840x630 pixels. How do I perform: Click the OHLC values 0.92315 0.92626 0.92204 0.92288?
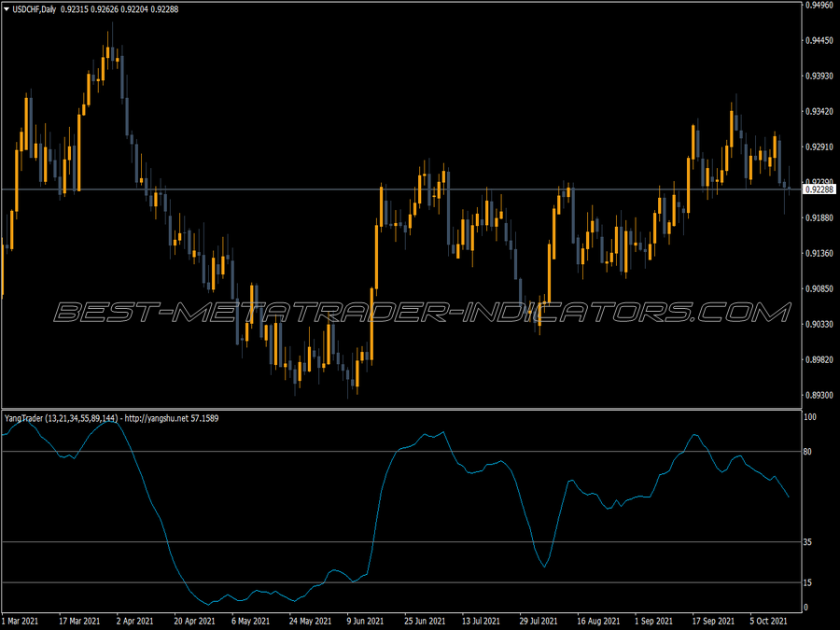pyautogui.click(x=119, y=9)
